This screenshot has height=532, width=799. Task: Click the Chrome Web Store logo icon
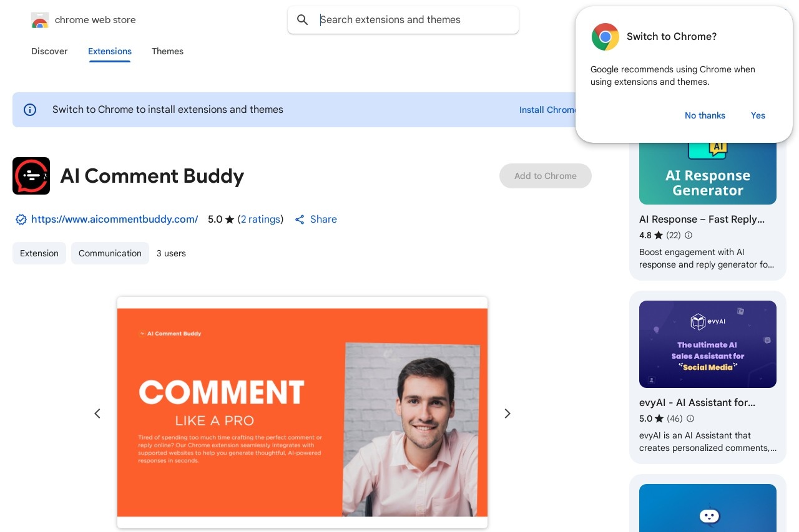point(40,21)
